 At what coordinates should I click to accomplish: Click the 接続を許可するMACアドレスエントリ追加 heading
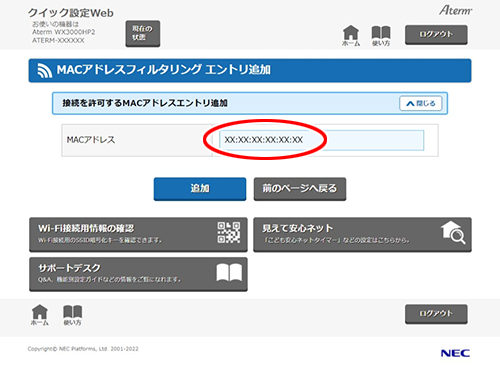click(145, 103)
